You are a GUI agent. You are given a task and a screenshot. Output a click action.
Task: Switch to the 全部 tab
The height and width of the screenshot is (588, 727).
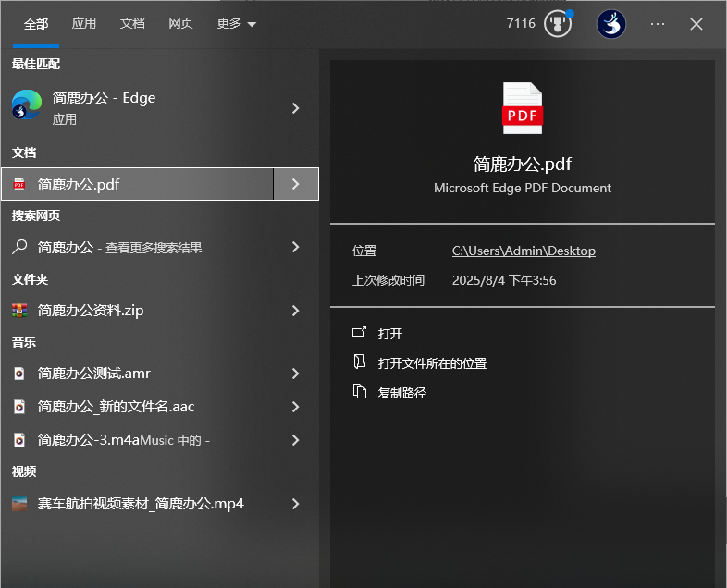click(36, 24)
